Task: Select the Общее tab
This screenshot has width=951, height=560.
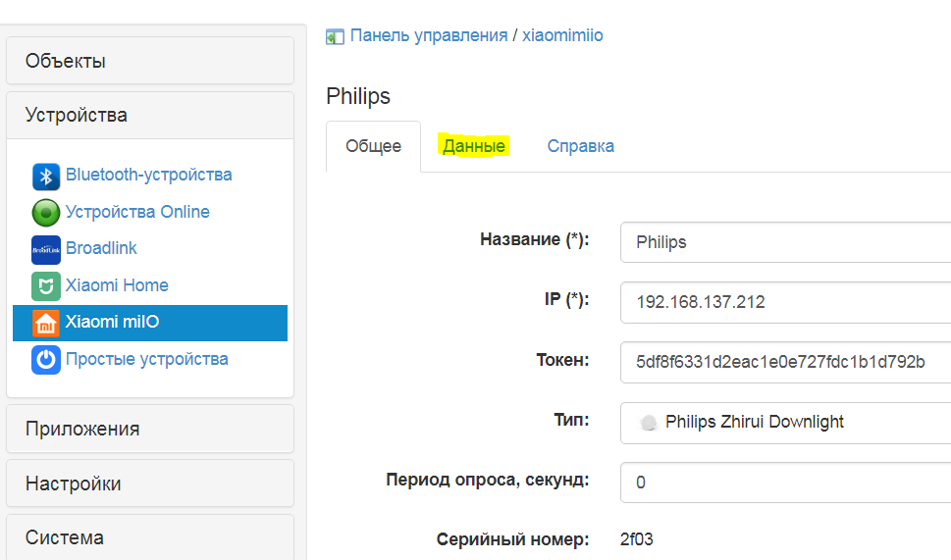Action: tap(373, 146)
